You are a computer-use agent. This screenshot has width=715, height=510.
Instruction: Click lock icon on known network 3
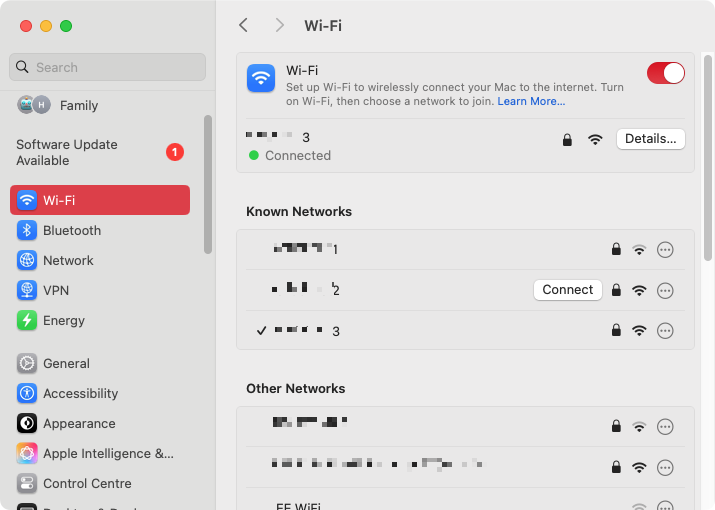coord(616,330)
